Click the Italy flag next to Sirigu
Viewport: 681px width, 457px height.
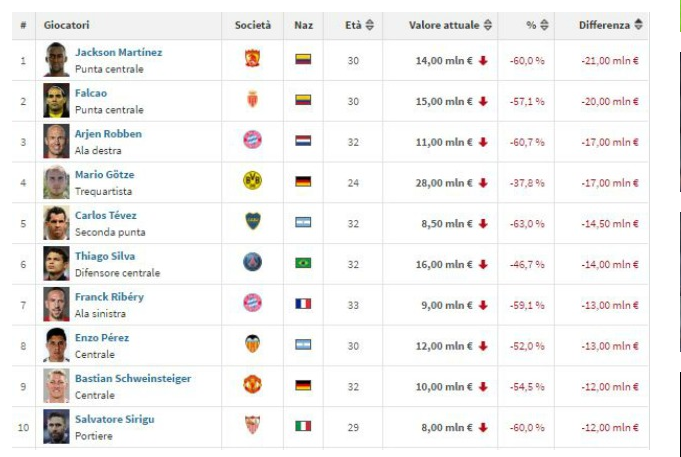303,426
